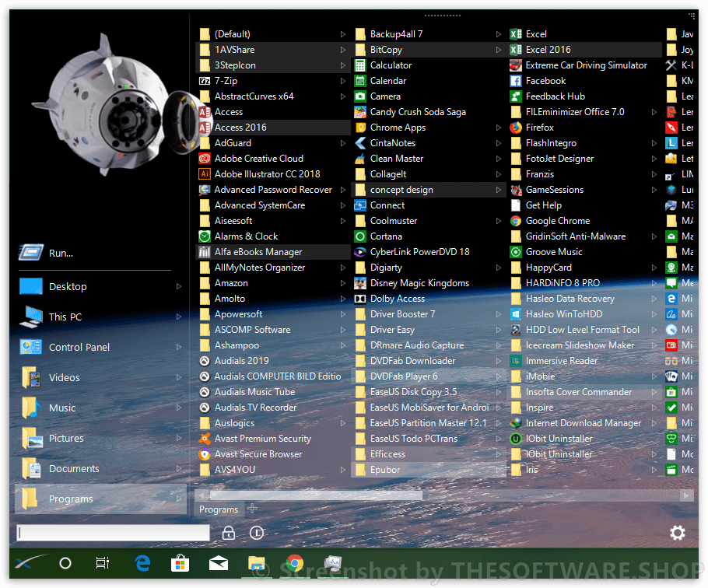Screen dimensions: 708x588
Task: Open Cortana circle on the taskbar
Action: [65, 563]
